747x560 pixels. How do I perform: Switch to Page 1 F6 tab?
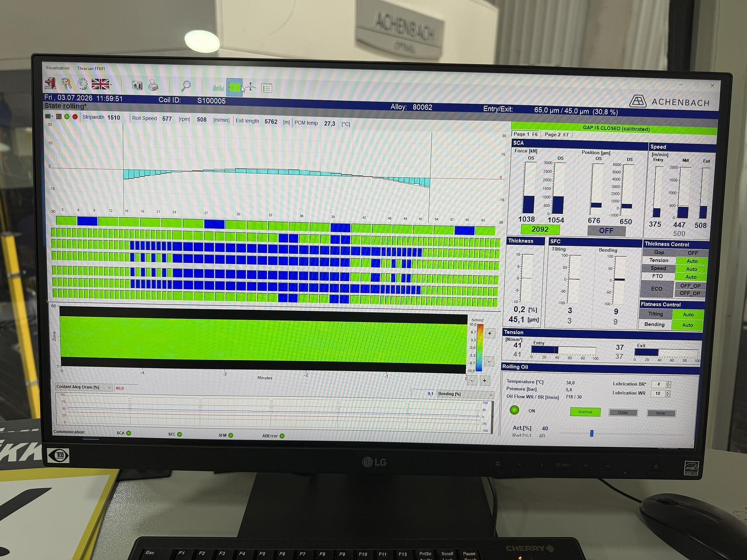pos(525,134)
